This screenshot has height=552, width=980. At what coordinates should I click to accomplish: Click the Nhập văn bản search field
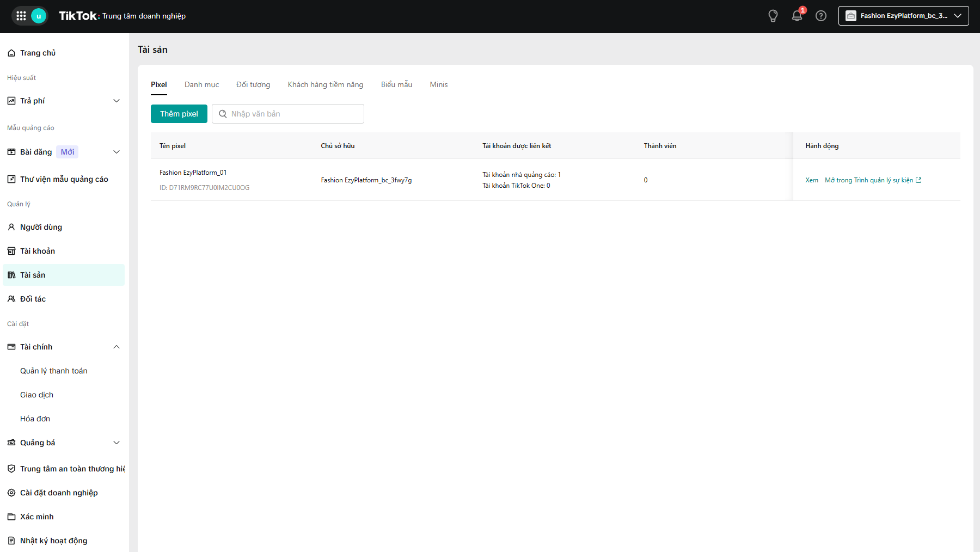click(288, 114)
